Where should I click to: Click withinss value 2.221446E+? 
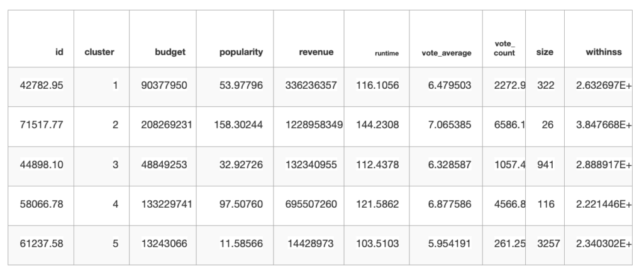tap(604, 204)
